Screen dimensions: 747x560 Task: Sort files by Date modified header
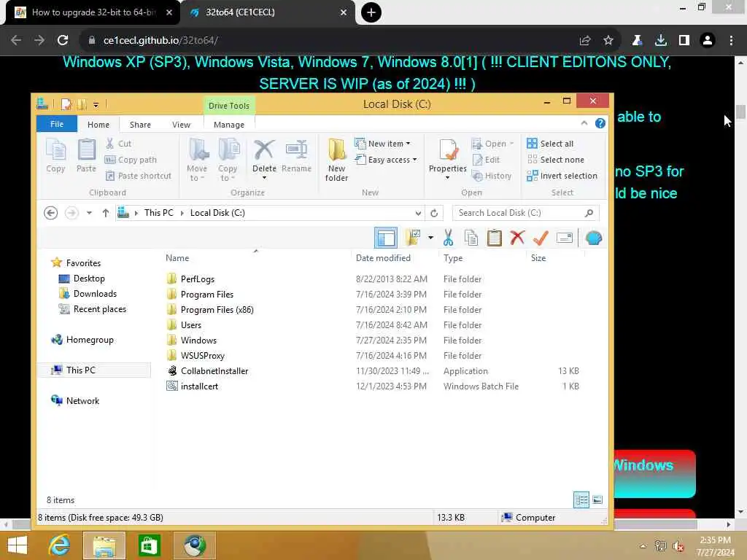[x=383, y=257]
